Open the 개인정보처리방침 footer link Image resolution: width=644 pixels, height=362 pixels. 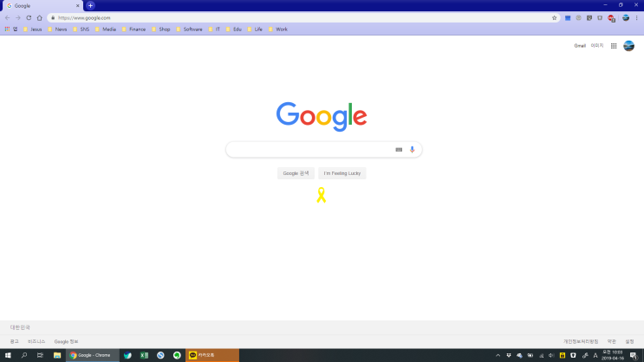tap(581, 341)
